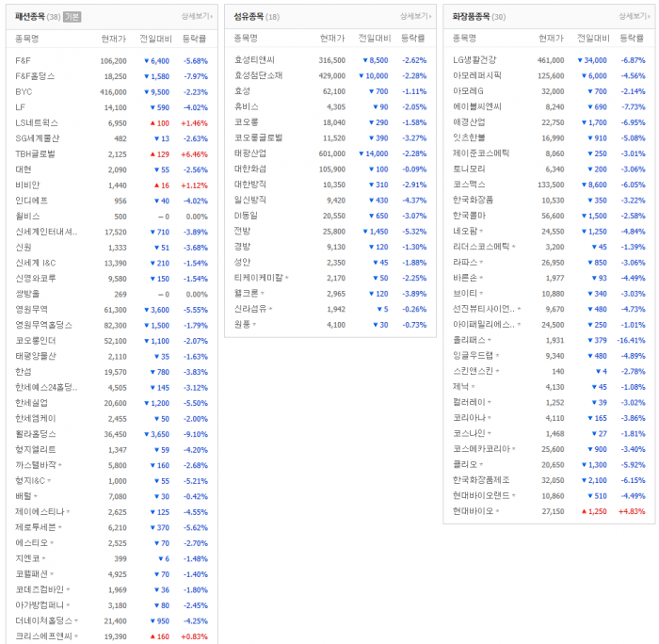Viewport: 659px width, 644px height.
Task: Open the 현대바이오랜드 stock link
Action: coord(481,495)
